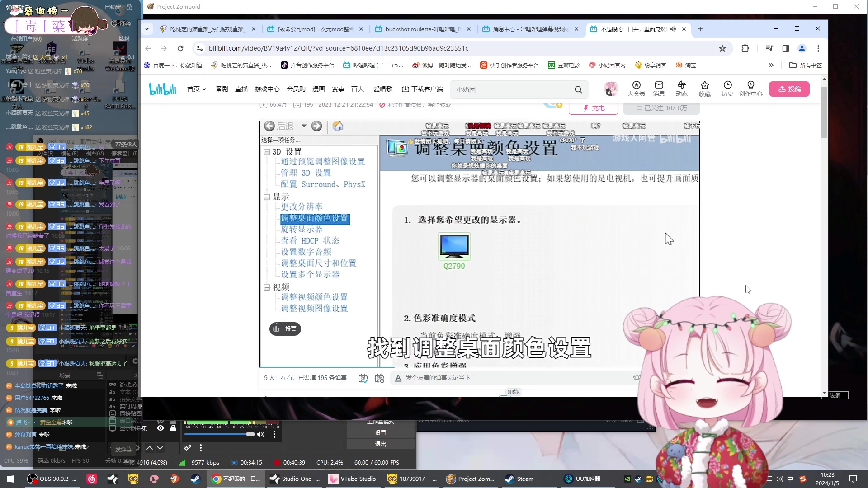
Task: Click the Chrome address bar URL
Action: click(x=339, y=48)
